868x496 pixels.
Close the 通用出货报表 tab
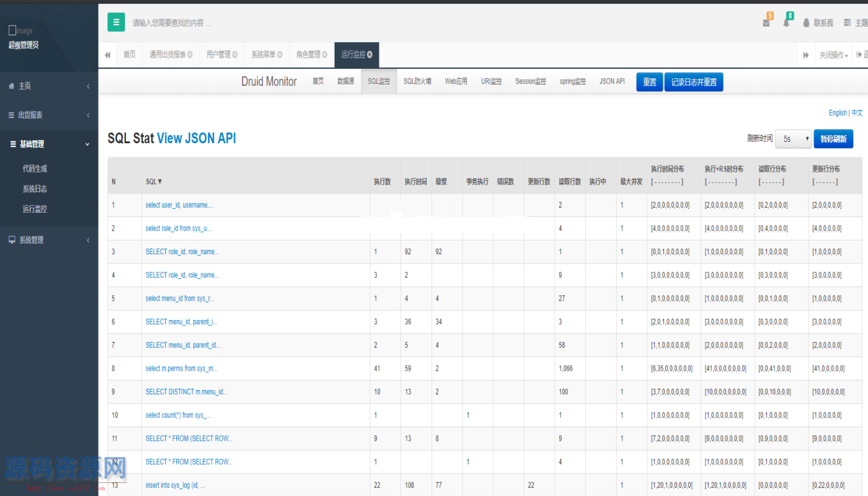tap(190, 55)
